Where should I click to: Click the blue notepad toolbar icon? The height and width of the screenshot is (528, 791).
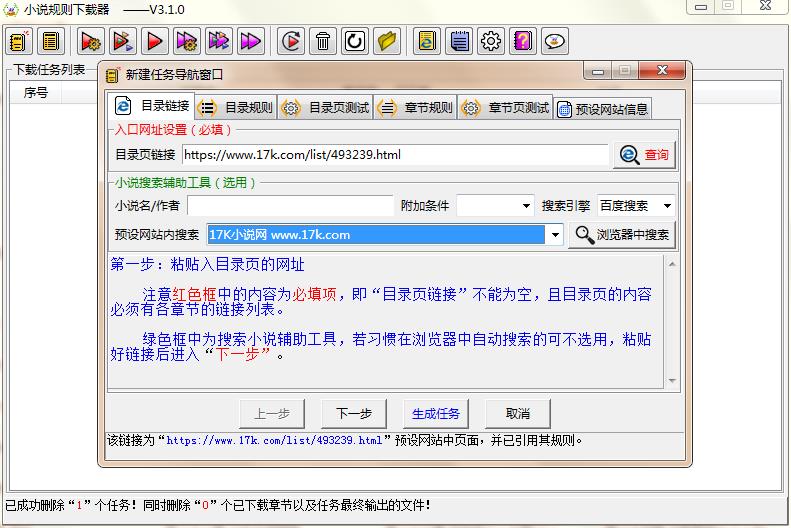point(459,41)
